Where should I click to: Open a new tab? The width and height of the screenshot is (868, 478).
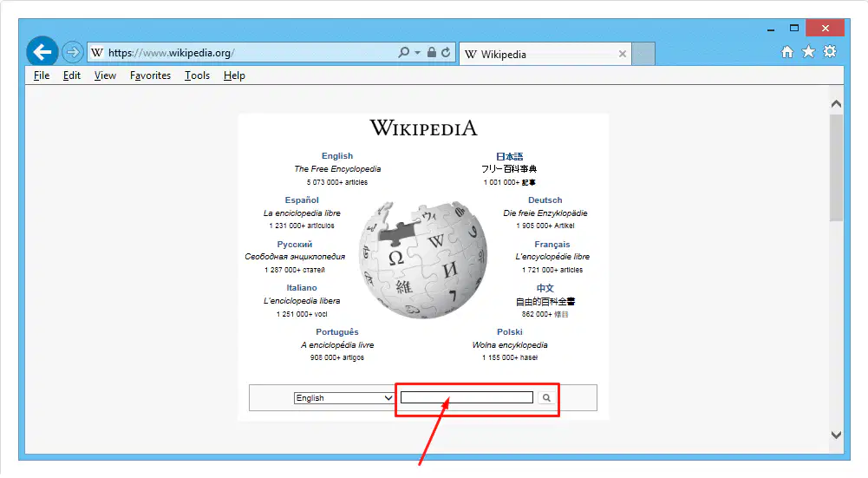click(x=643, y=55)
